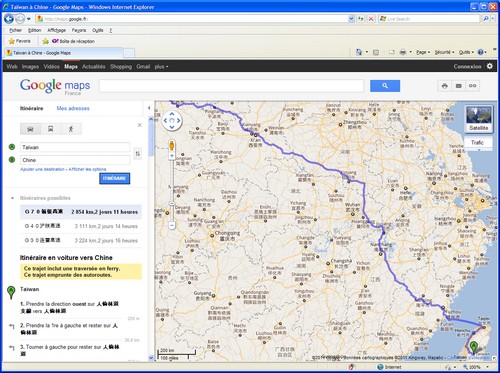Get link to this map
The image size is (500, 373).
473,86
